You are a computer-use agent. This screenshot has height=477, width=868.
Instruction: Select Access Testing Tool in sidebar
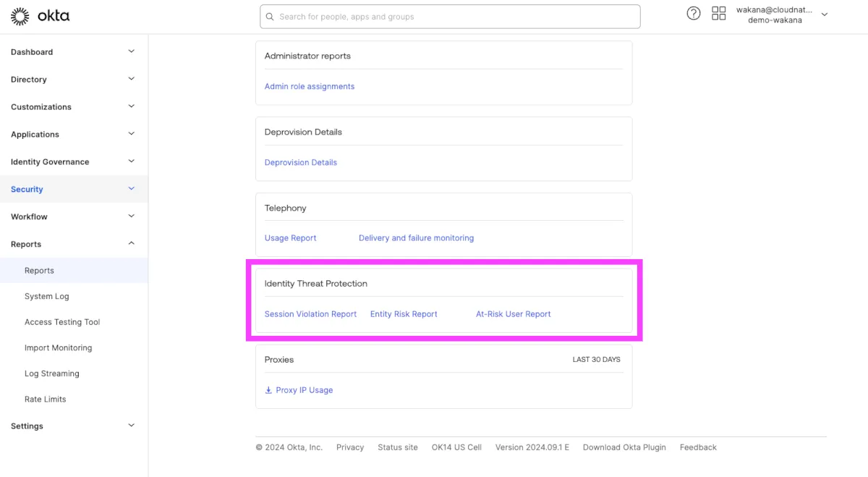tap(62, 322)
